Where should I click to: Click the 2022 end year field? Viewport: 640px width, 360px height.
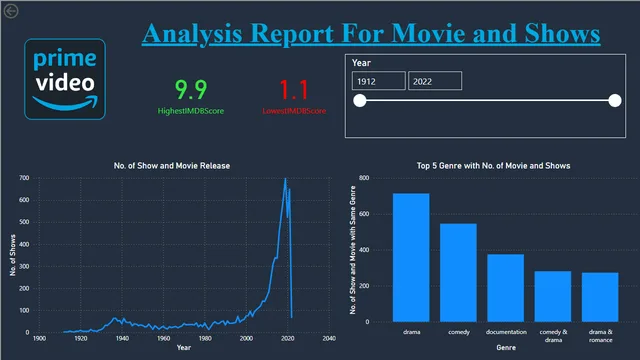point(435,81)
